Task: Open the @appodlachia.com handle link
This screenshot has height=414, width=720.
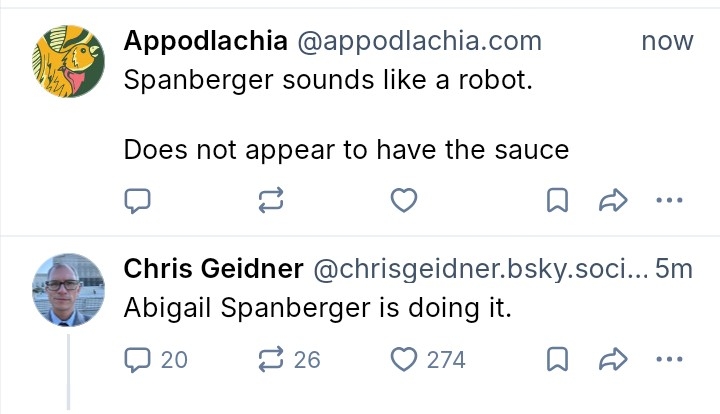Action: [x=419, y=41]
